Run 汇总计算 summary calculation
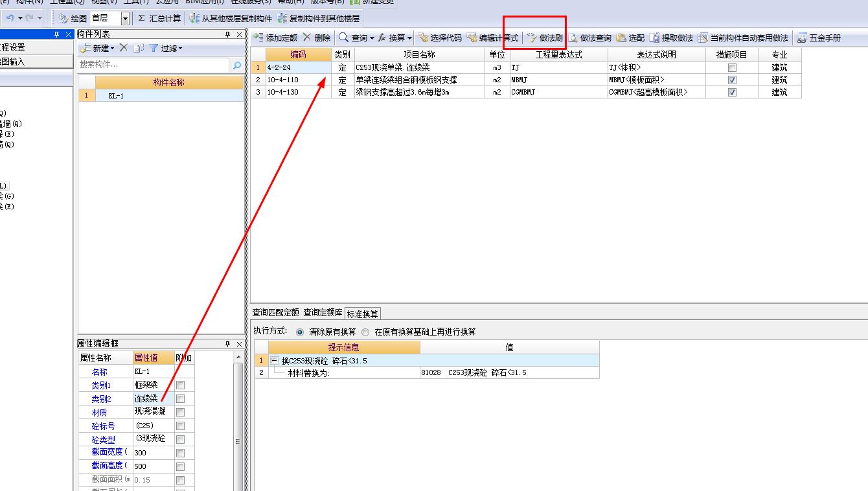The height and width of the screenshot is (491, 868). pyautogui.click(x=159, y=18)
